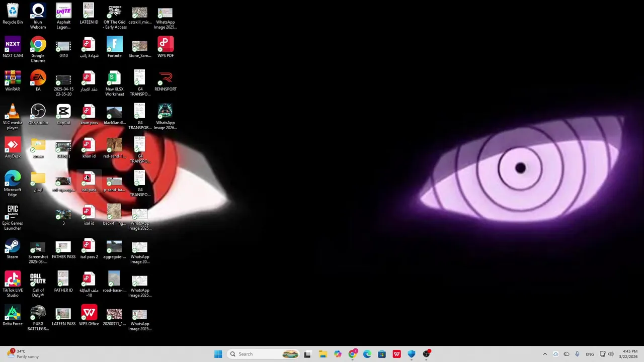Screen dimensions: 644x362
Task: Open weather widget showing 34°C Partly sunny
Action: pyautogui.click(x=23, y=354)
